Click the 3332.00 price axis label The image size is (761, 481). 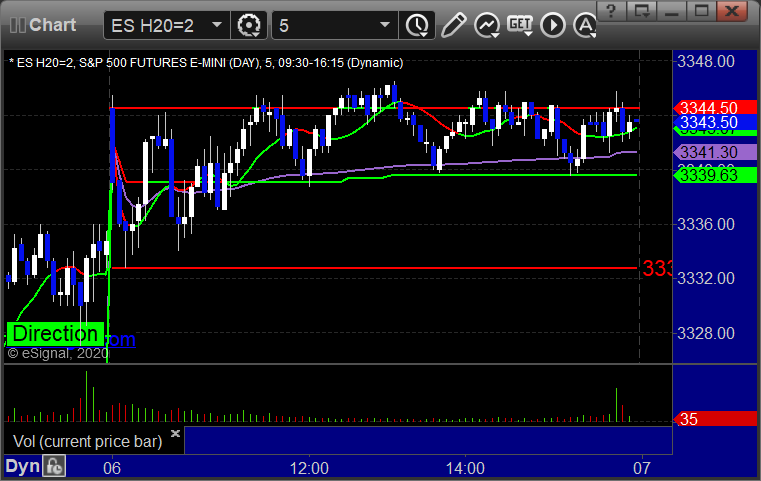point(706,279)
